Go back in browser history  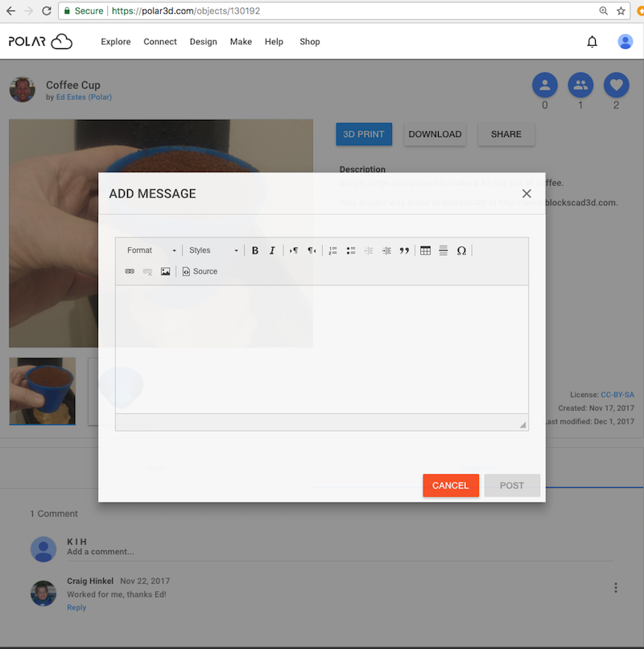(x=10, y=10)
